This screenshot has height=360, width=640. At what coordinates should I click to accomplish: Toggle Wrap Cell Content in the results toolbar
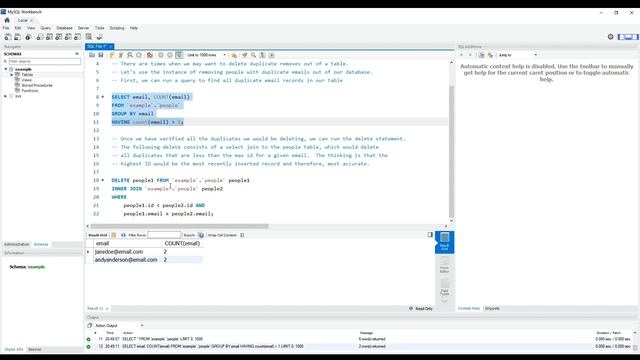coord(242,235)
